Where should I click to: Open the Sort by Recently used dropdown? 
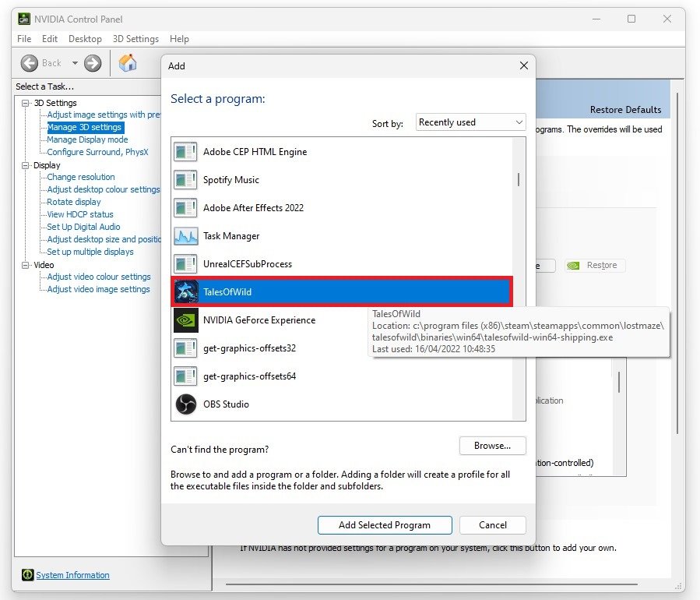[x=470, y=122]
